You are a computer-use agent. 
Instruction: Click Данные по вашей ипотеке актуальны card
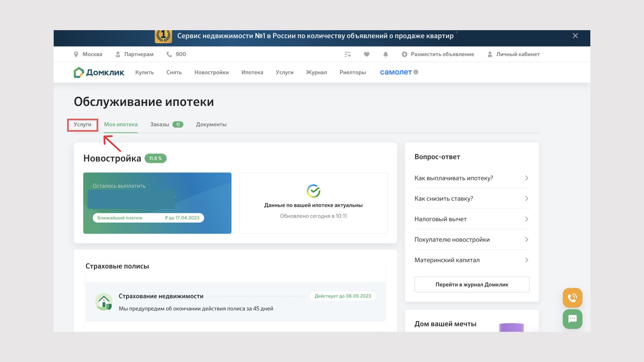pyautogui.click(x=314, y=203)
